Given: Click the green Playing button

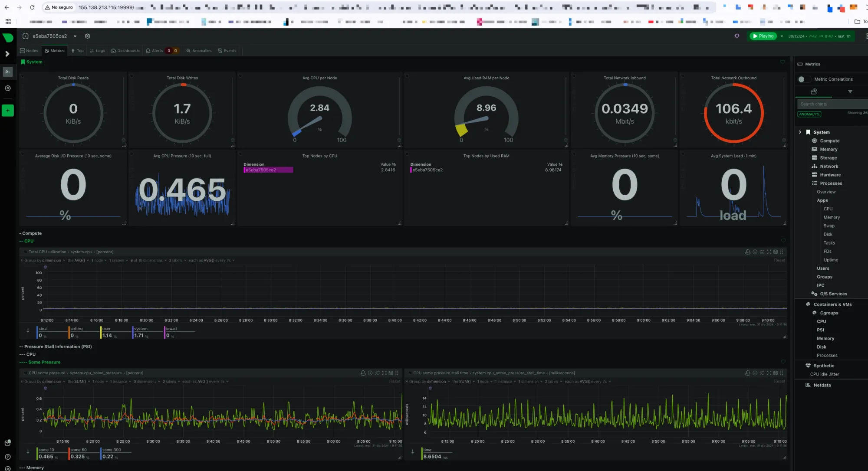Looking at the screenshot, I should click(763, 36).
